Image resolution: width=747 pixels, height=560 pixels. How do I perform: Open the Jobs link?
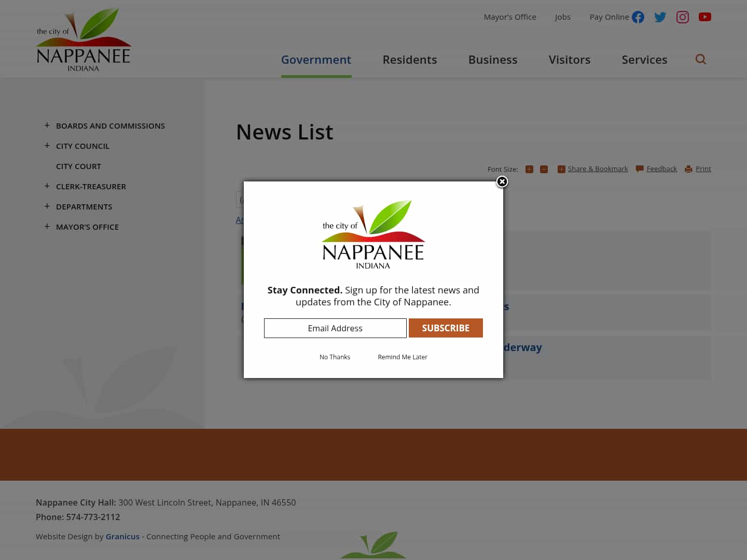(x=563, y=17)
